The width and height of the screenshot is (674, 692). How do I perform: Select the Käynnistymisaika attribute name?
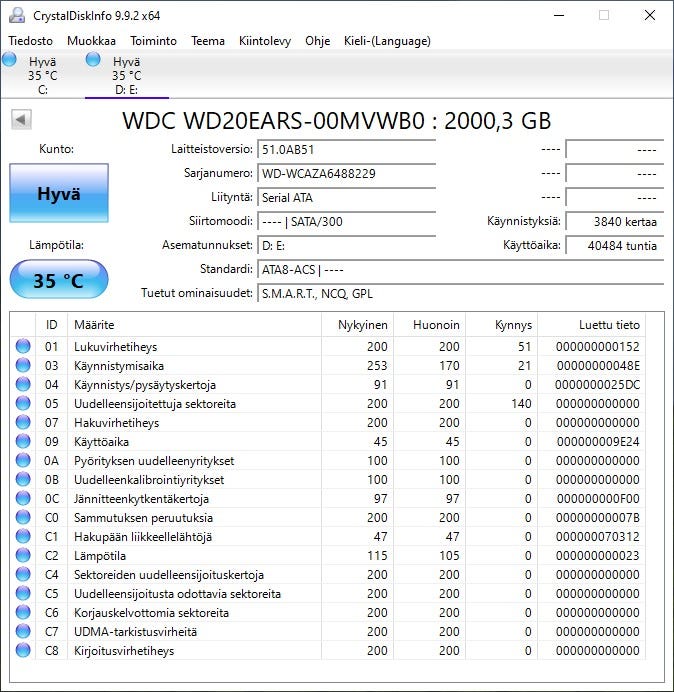119,366
